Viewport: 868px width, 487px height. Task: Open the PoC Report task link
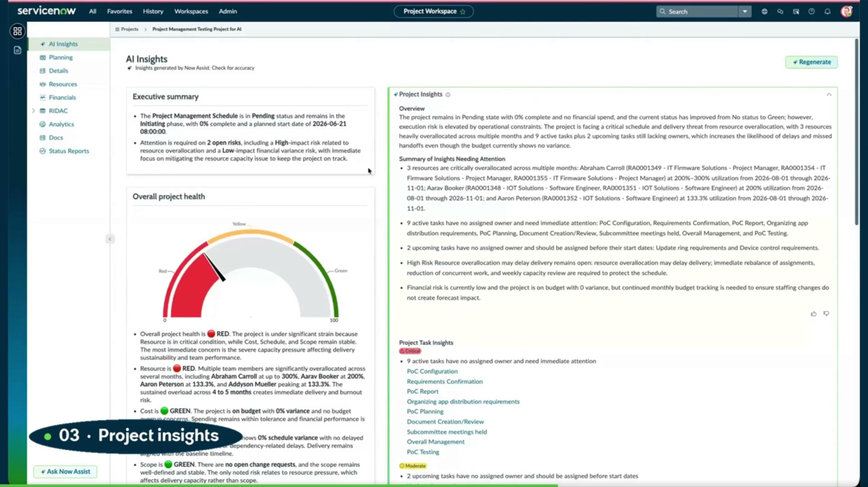[x=423, y=391]
